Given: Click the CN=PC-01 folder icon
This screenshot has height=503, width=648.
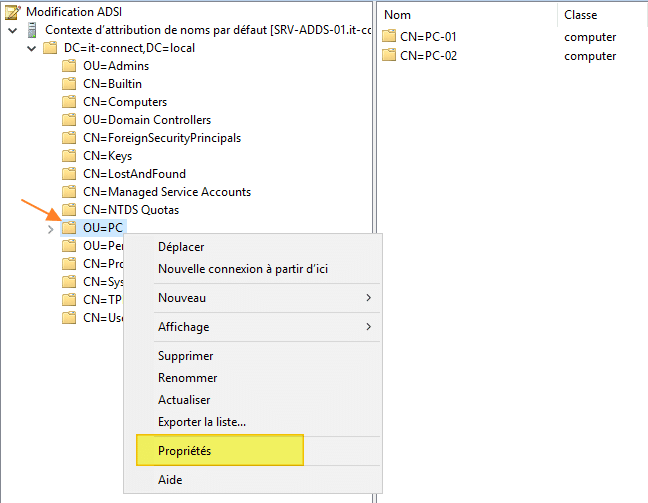Looking at the screenshot, I should (390, 37).
